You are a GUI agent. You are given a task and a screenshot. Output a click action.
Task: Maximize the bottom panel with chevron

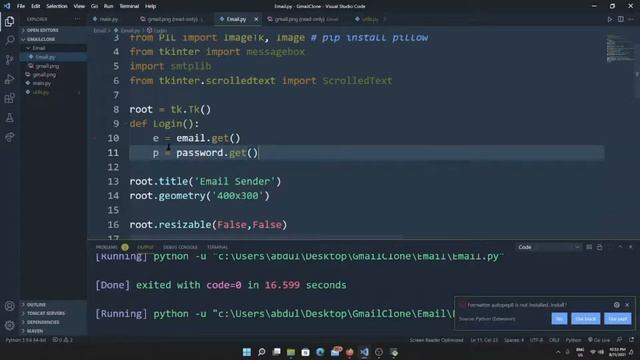tap(620, 247)
